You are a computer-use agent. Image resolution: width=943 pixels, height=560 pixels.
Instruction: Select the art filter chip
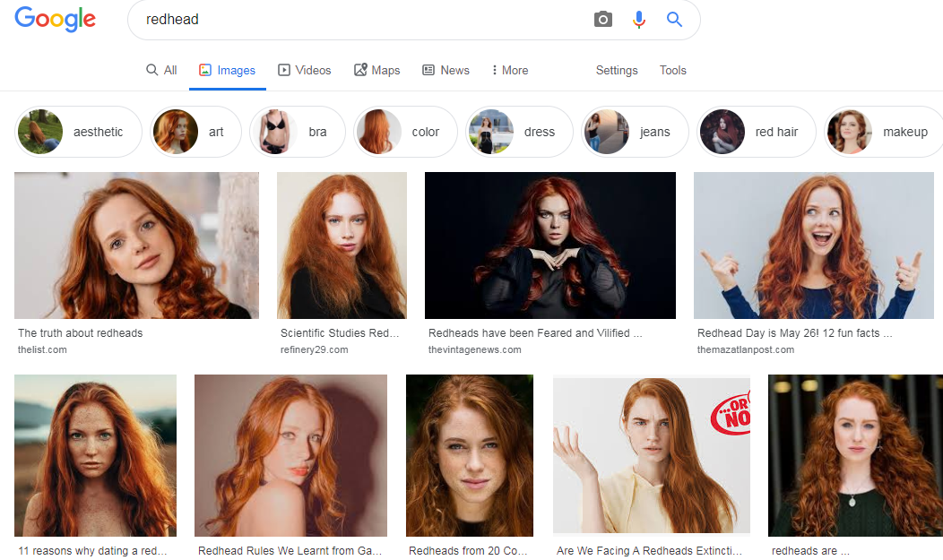point(195,132)
